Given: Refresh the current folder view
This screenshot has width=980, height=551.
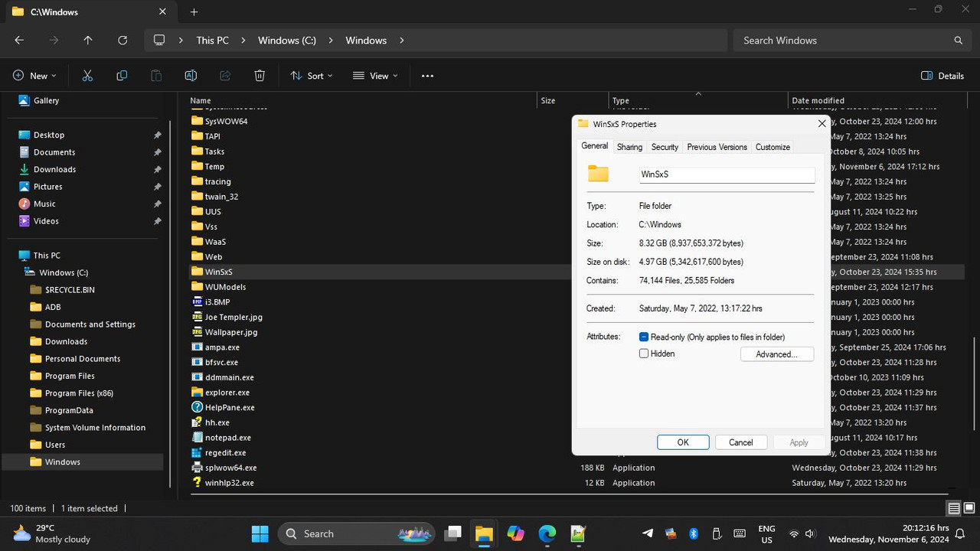Looking at the screenshot, I should tap(122, 41).
